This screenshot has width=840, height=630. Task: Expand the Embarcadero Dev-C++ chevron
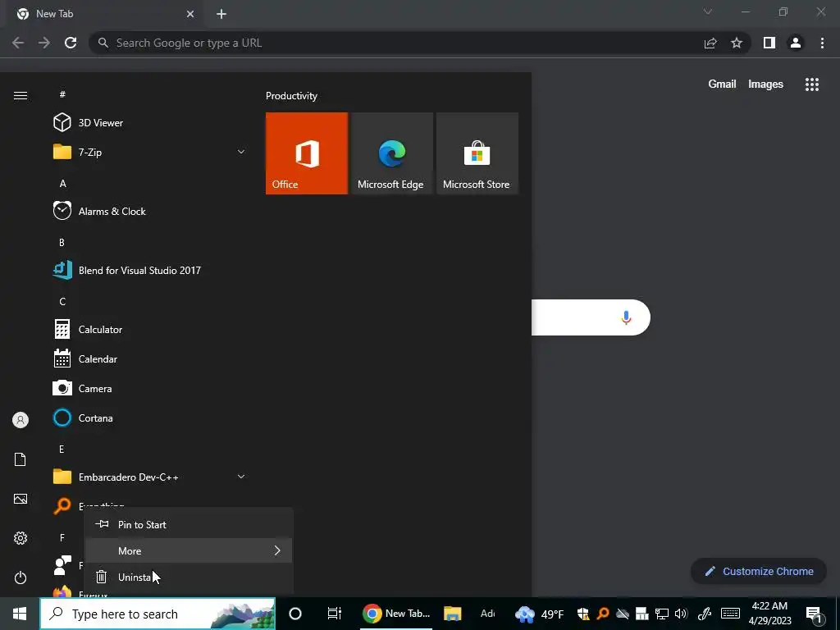pyautogui.click(x=241, y=477)
